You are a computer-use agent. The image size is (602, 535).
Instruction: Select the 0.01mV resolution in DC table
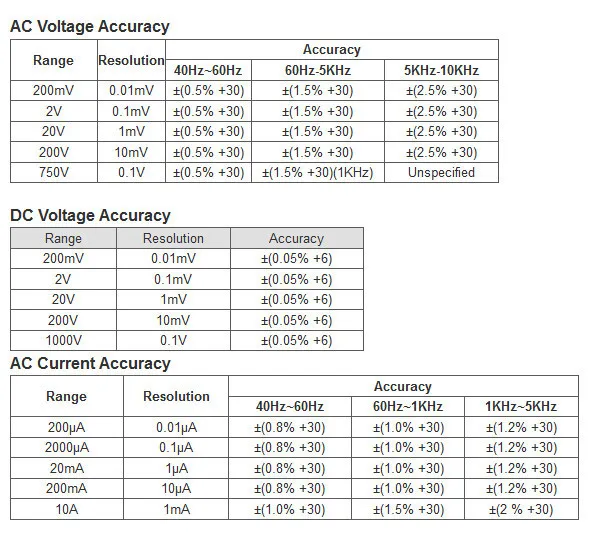coord(173,258)
